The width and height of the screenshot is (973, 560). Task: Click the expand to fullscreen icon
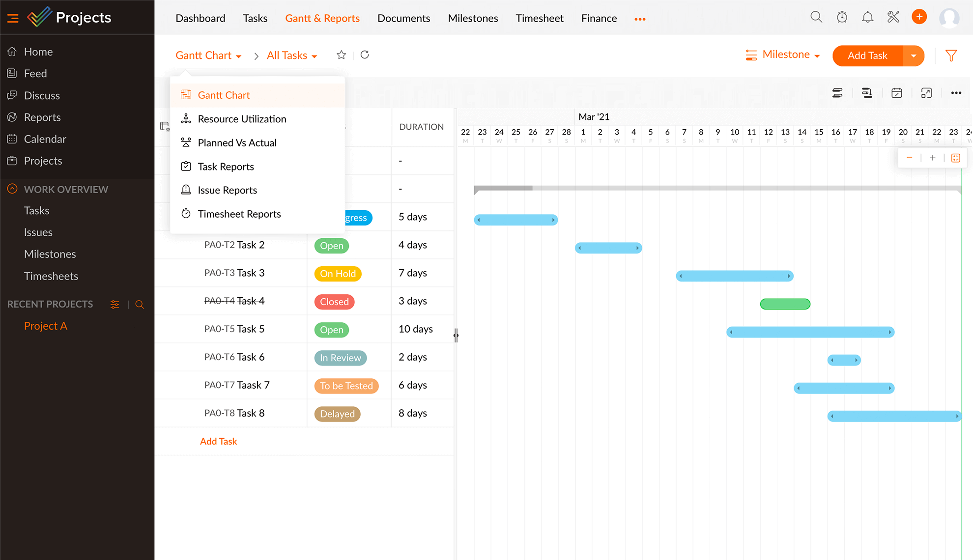[927, 92]
